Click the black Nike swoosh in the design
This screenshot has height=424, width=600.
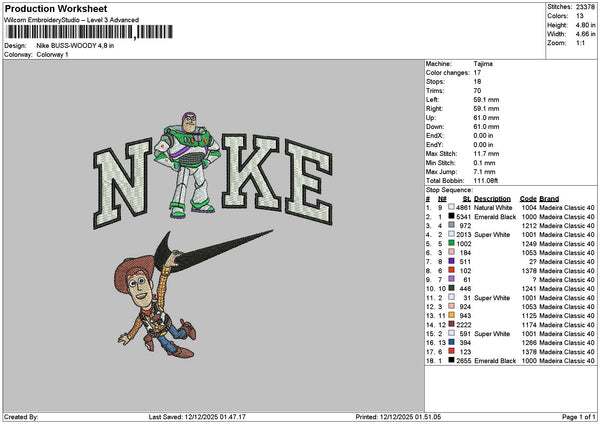[x=212, y=251]
